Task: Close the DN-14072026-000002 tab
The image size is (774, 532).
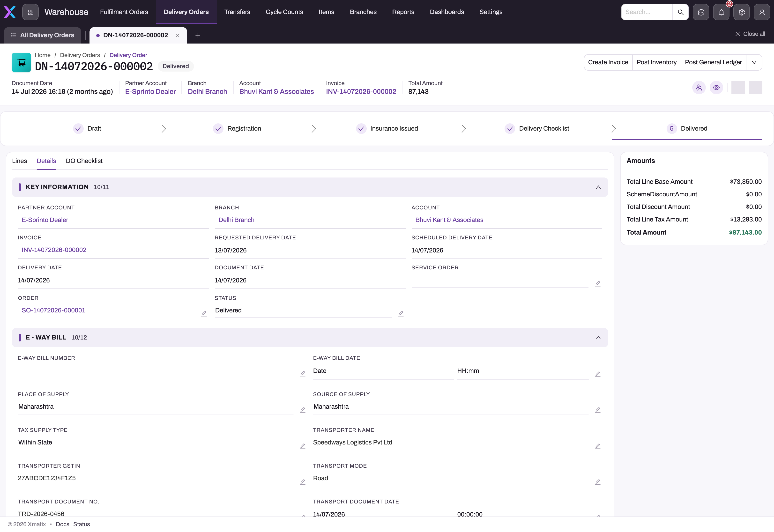Action: point(178,35)
